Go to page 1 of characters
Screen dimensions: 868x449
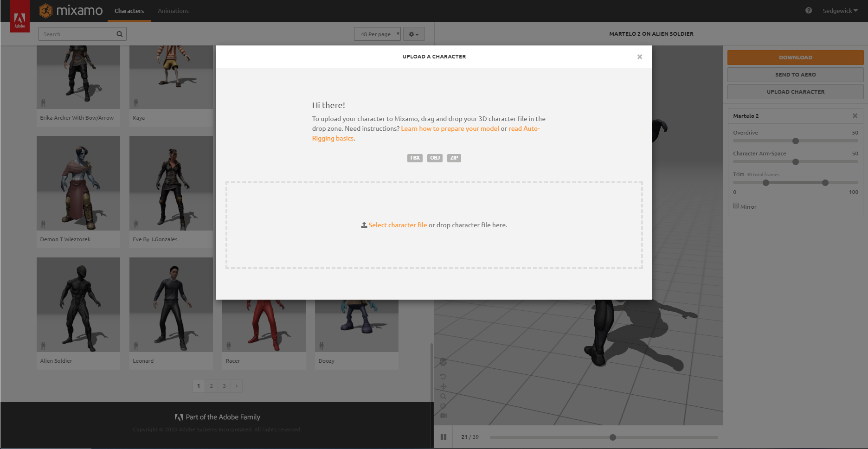pos(199,386)
